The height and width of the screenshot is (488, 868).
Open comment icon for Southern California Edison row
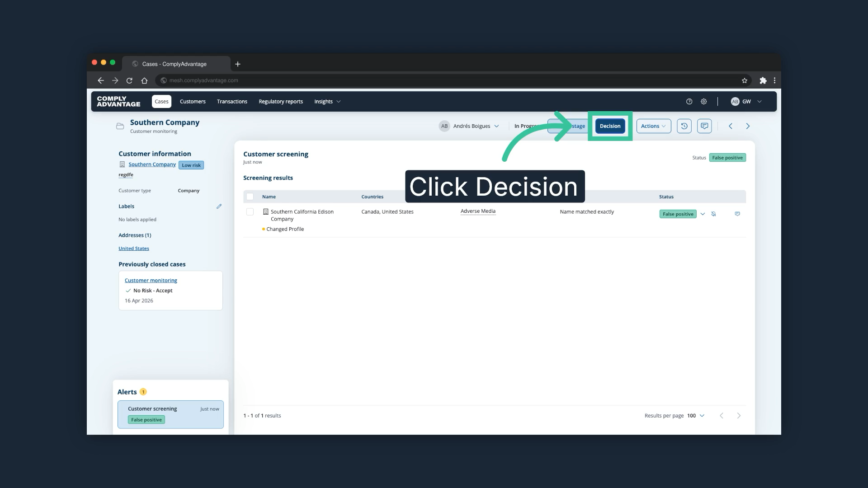tap(737, 214)
